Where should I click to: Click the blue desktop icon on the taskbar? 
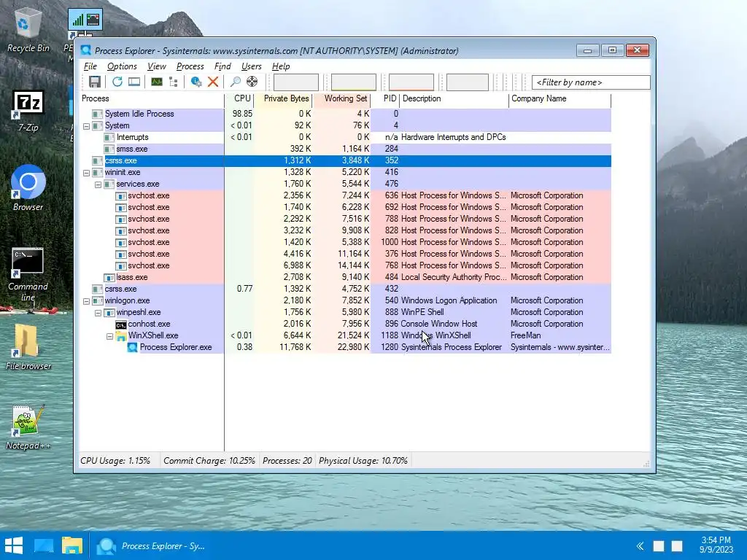click(x=44, y=545)
